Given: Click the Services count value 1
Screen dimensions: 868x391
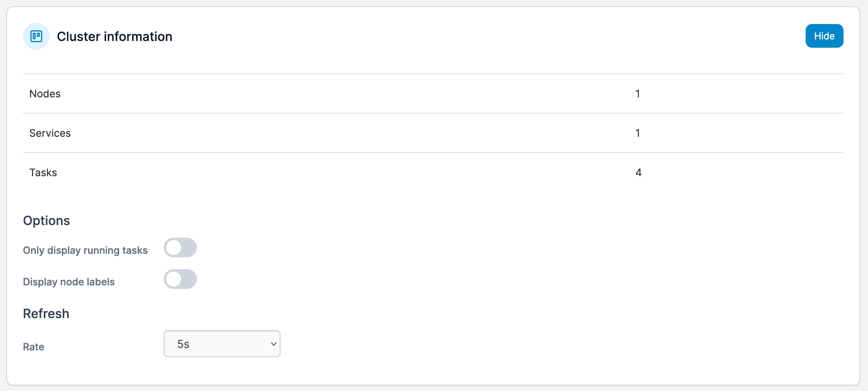Looking at the screenshot, I should [x=638, y=133].
